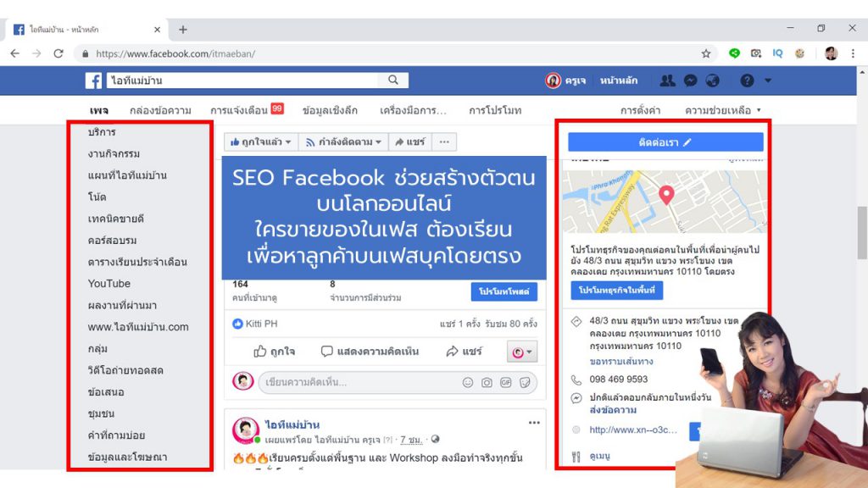
Task: Bookmark the page with the star icon
Action: 706,52
